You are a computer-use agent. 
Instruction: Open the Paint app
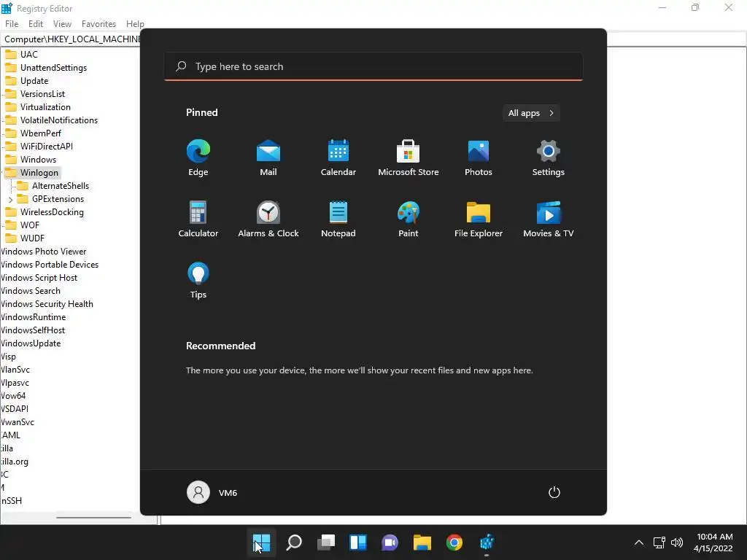click(409, 219)
